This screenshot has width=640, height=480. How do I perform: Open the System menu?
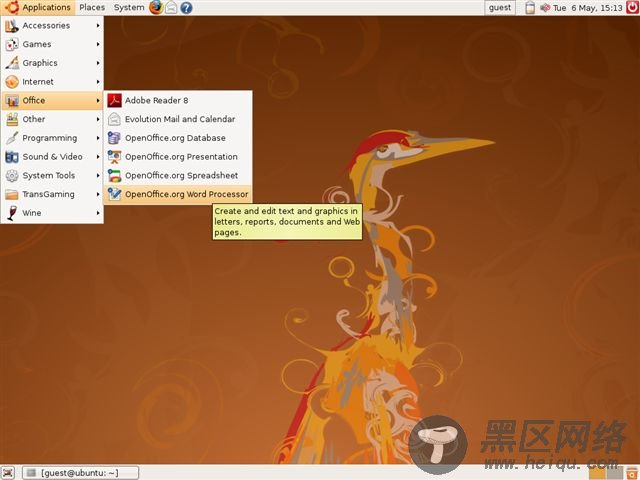pos(129,7)
